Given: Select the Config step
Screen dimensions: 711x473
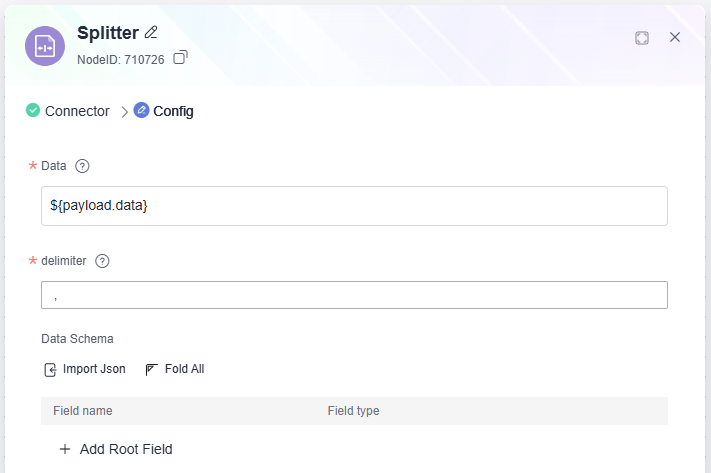Looking at the screenshot, I should click(173, 111).
